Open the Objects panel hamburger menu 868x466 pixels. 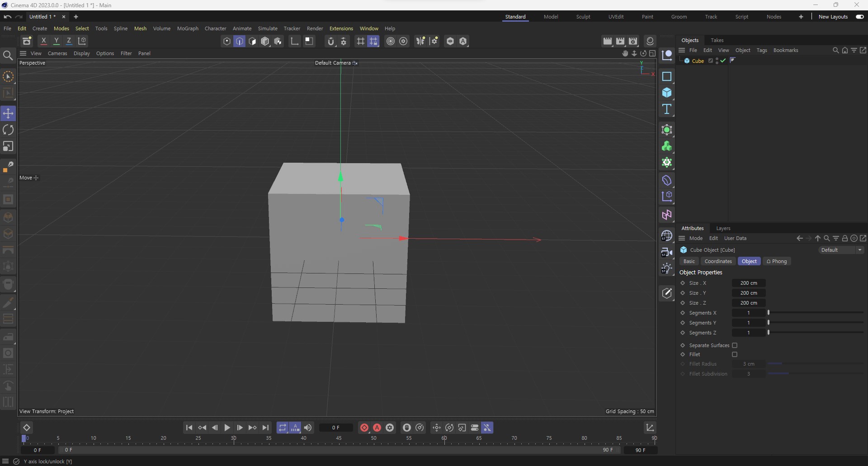coord(681,50)
